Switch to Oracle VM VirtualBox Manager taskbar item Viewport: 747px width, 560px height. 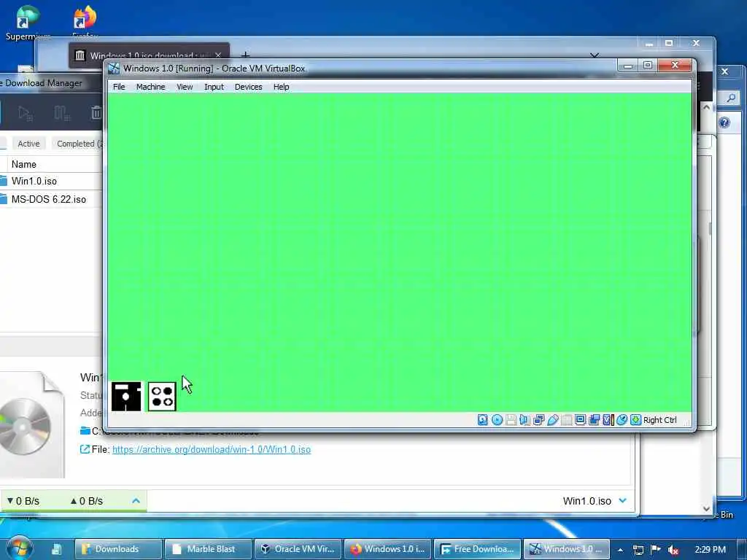[298, 549]
